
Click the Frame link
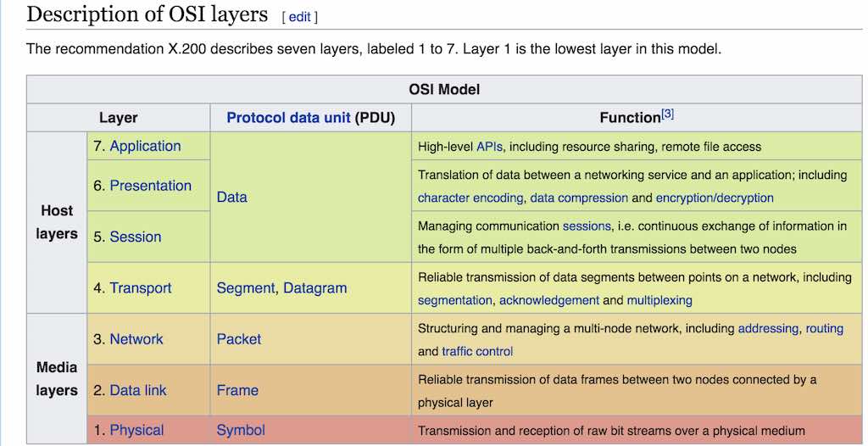[237, 390]
